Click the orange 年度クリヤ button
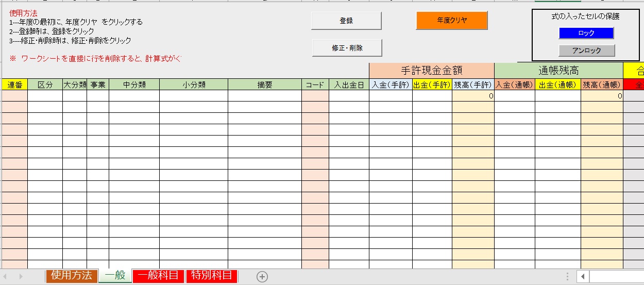The image size is (644, 285). click(x=452, y=21)
